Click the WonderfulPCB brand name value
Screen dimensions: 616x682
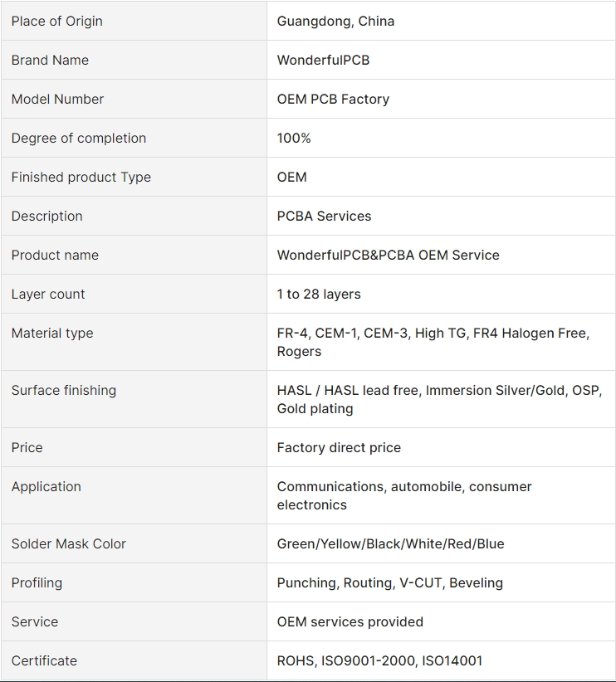click(x=323, y=60)
